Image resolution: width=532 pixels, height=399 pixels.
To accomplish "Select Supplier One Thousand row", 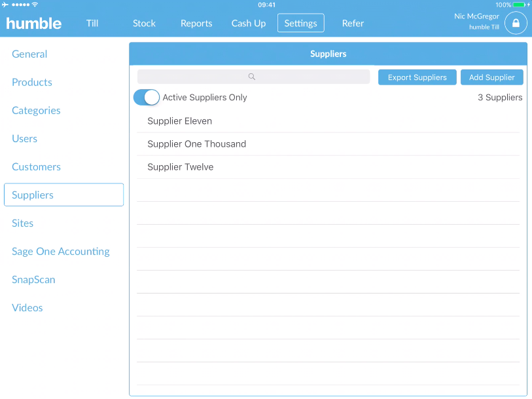I will (328, 144).
